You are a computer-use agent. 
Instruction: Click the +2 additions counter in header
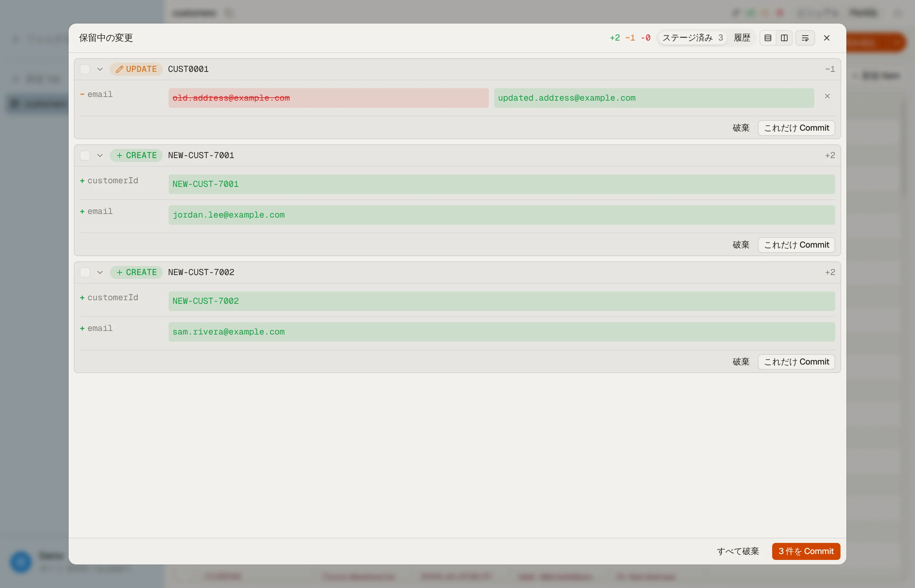click(x=614, y=38)
